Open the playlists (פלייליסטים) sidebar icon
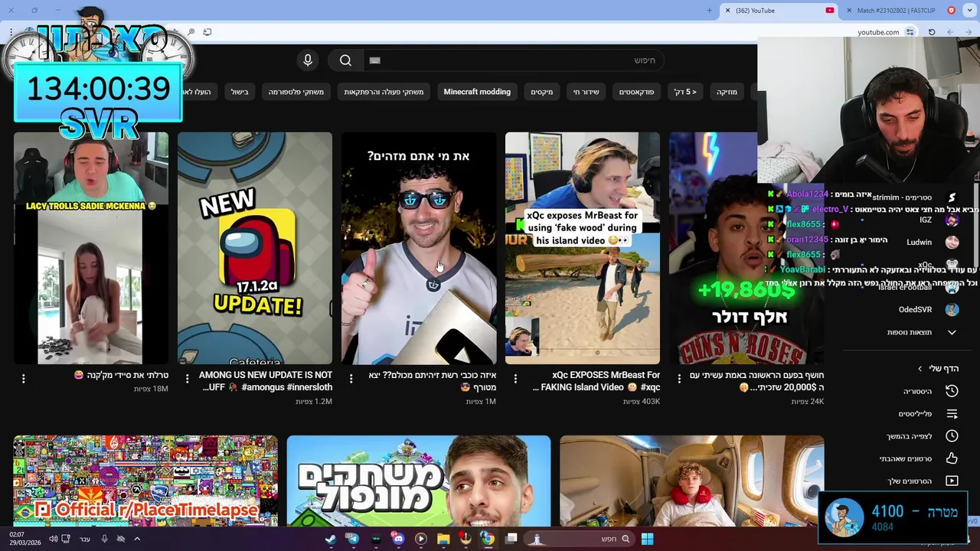Screen dimensions: 980x551 tap(952, 414)
